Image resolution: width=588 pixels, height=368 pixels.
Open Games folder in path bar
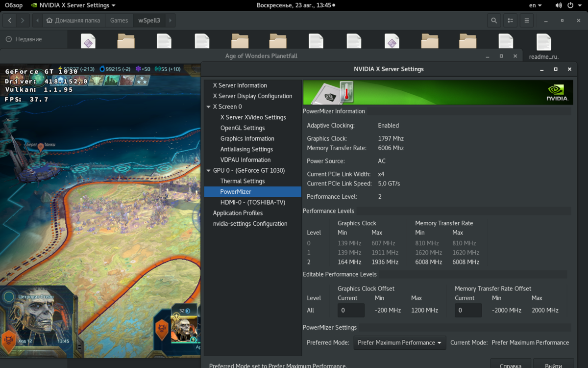[119, 21]
